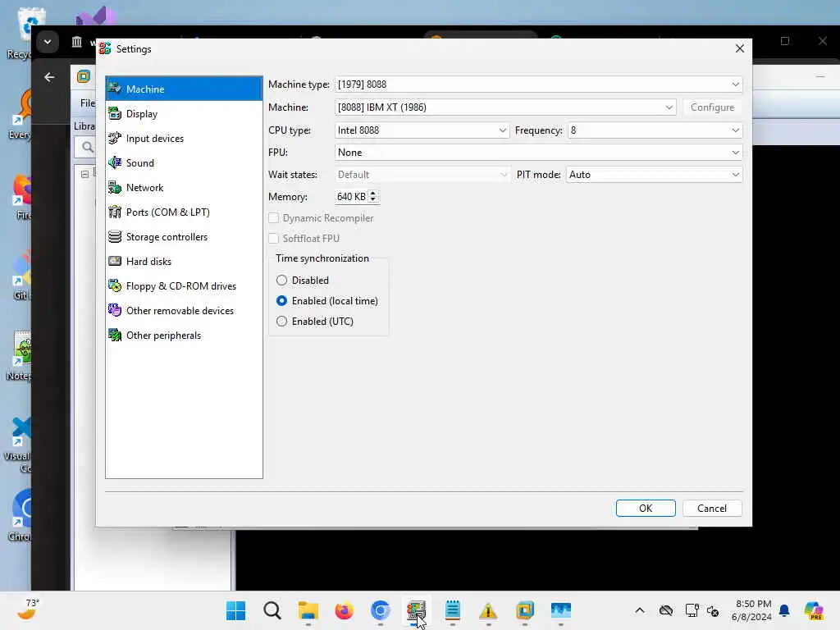Viewport: 840px width, 630px height.
Task: Click the Other peripherals icon
Action: tap(115, 336)
